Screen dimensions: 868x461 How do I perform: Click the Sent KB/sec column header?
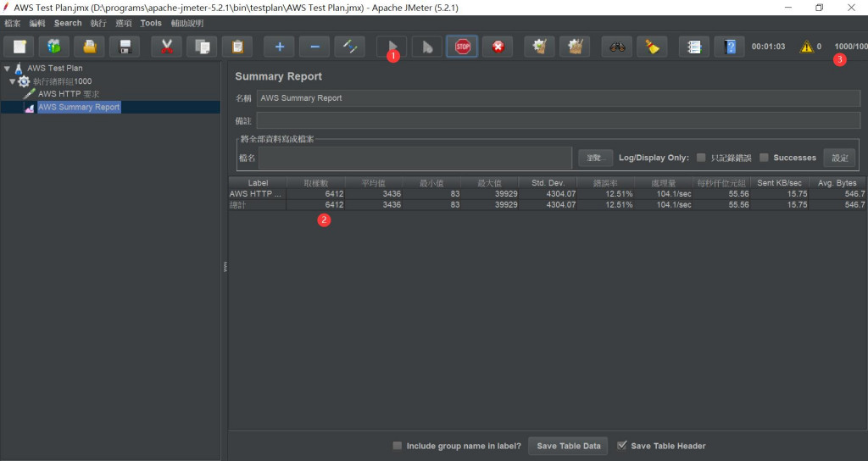click(780, 183)
